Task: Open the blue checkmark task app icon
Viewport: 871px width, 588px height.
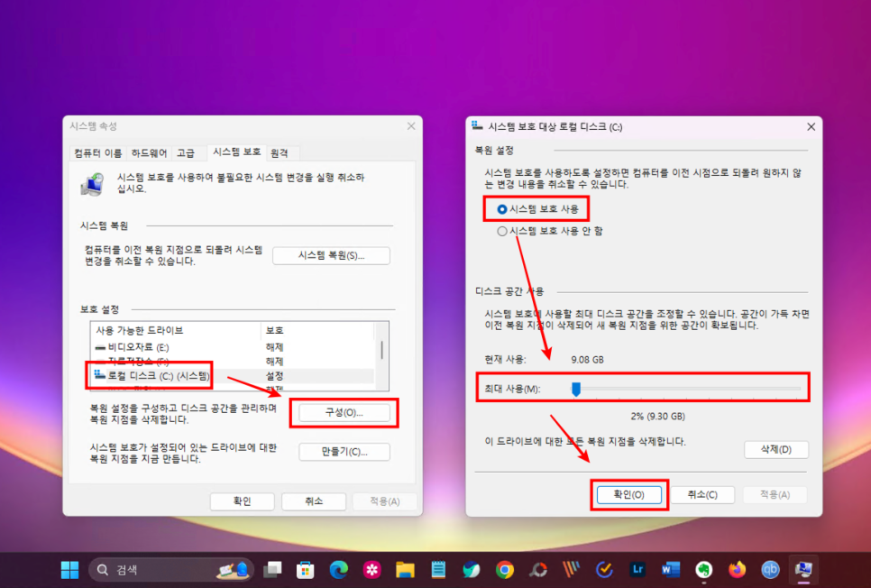Action: tap(604, 570)
